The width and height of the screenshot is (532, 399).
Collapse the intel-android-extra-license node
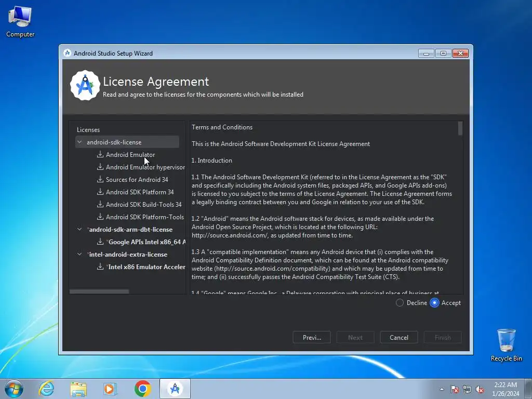[79, 254]
